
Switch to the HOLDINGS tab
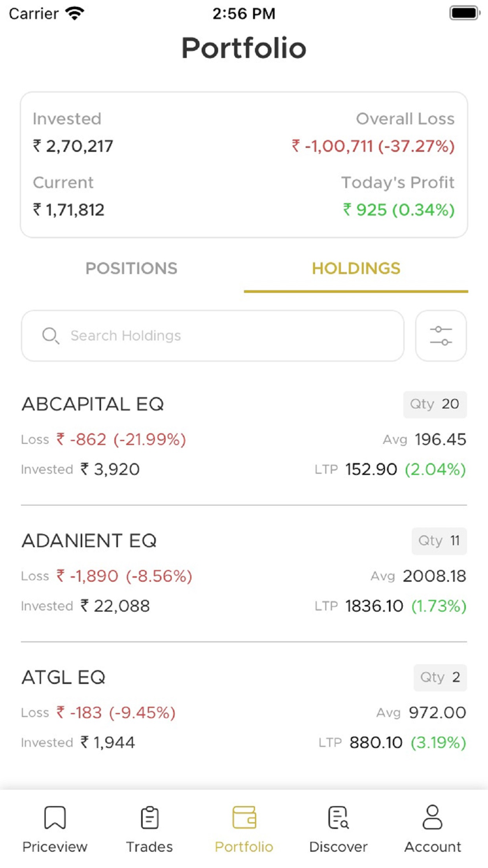click(x=356, y=269)
